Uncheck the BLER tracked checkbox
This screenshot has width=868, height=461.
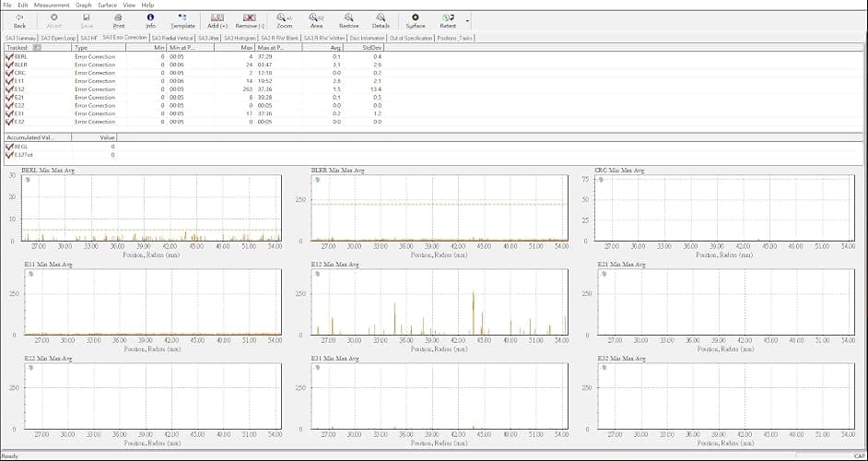[9, 65]
